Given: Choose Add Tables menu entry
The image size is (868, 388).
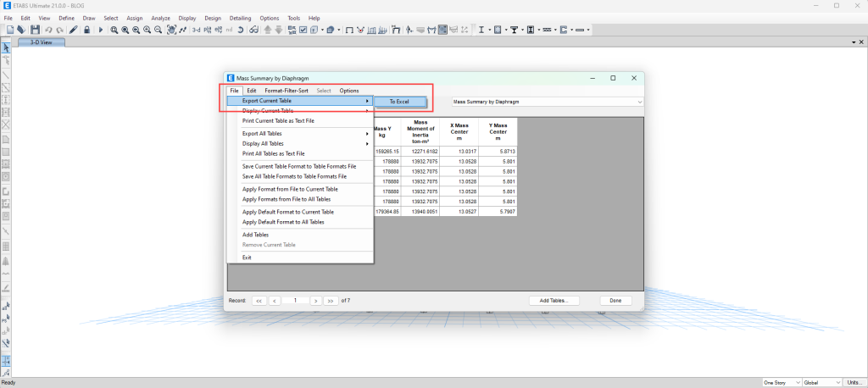Looking at the screenshot, I should (255, 235).
